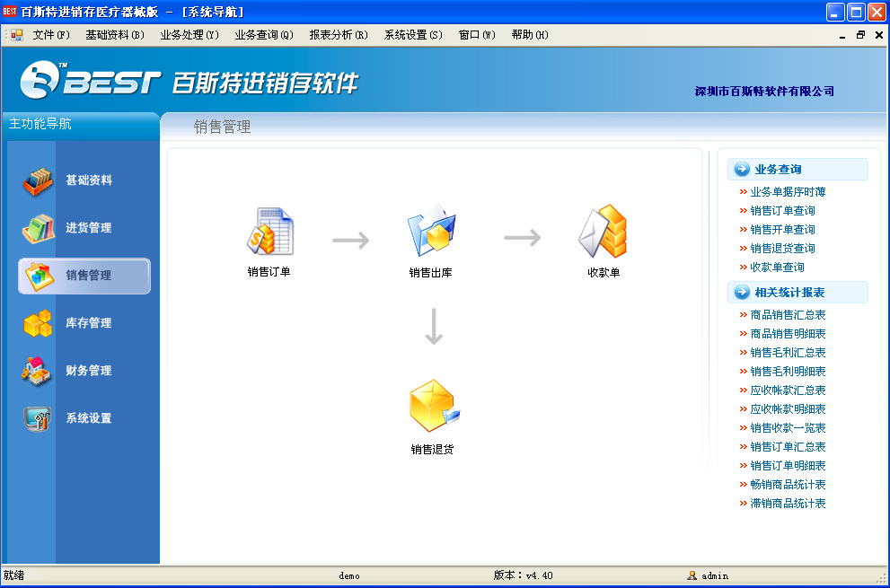Open 销售开单查询 link

point(782,229)
